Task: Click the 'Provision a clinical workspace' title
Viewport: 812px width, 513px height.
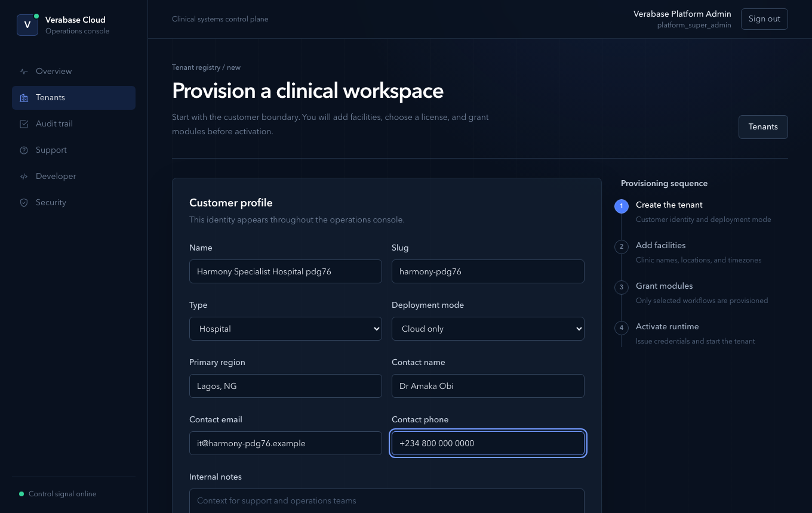Action: [307, 91]
